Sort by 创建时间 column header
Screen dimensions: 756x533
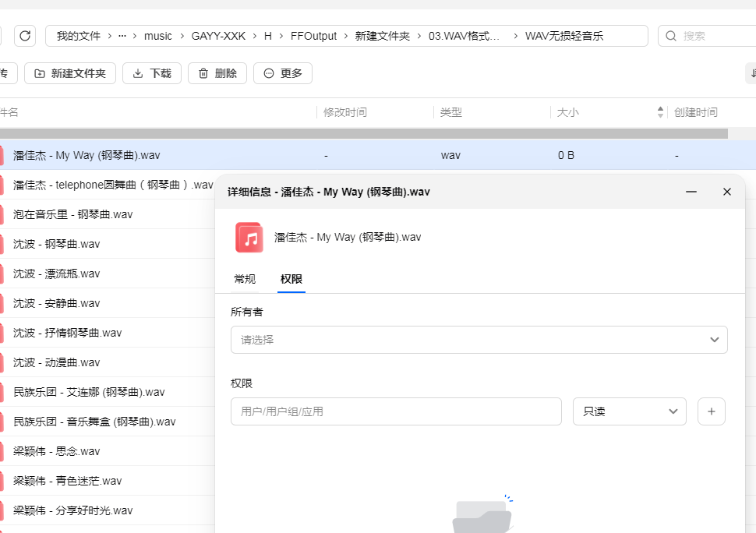point(695,112)
